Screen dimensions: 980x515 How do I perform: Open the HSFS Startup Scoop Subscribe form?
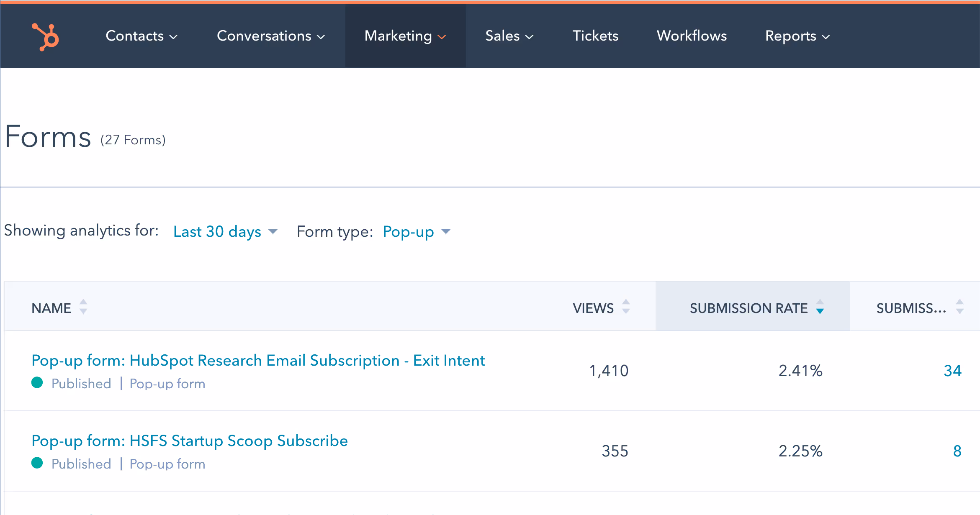coord(189,441)
